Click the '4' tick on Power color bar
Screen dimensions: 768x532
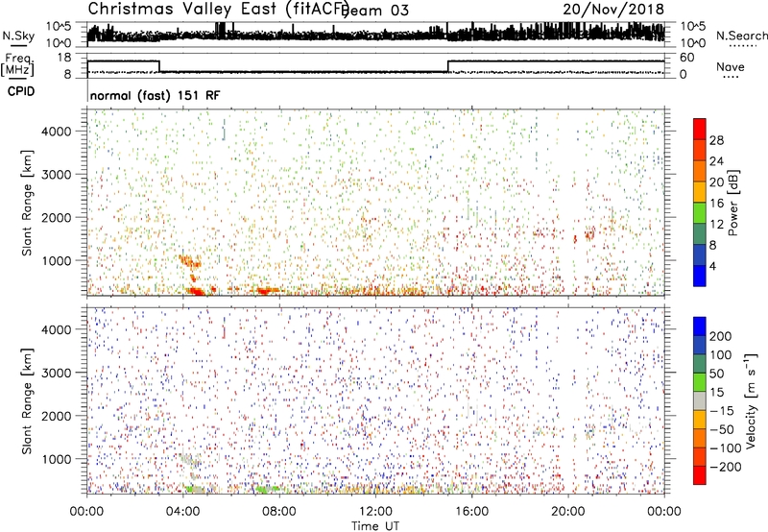pos(713,266)
